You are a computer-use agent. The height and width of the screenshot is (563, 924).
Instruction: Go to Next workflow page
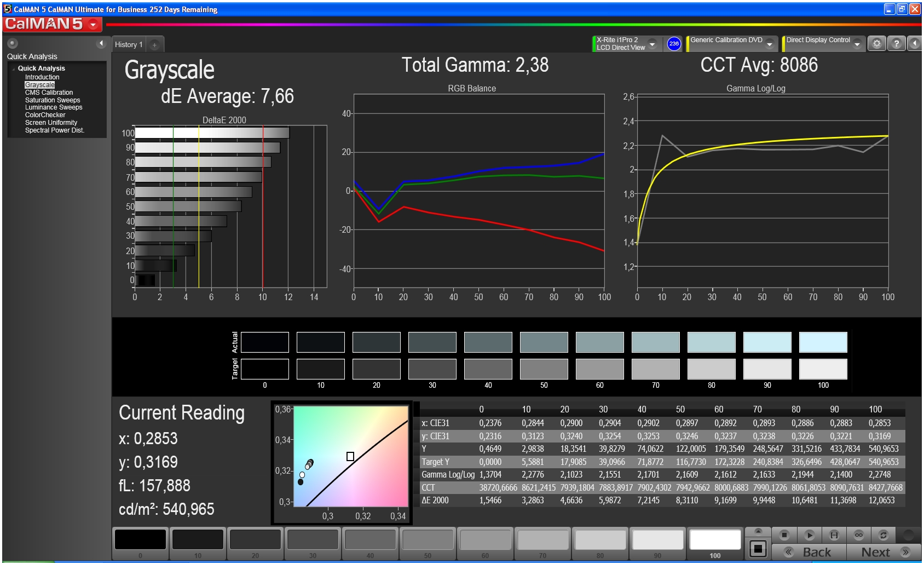pos(883,552)
